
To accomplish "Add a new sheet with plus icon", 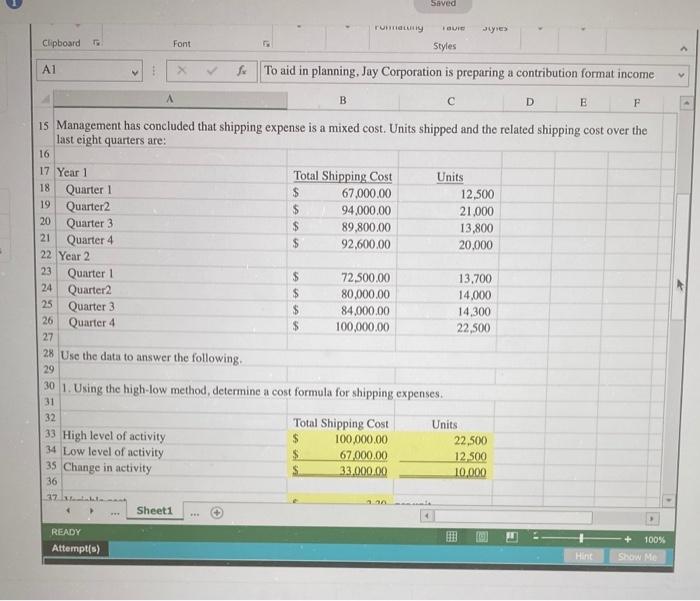I will [x=217, y=513].
